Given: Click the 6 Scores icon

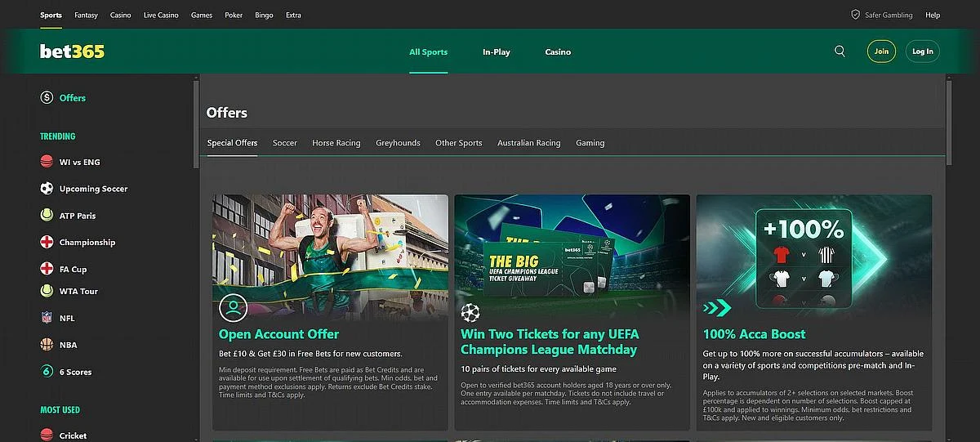Looking at the screenshot, I should tap(47, 372).
